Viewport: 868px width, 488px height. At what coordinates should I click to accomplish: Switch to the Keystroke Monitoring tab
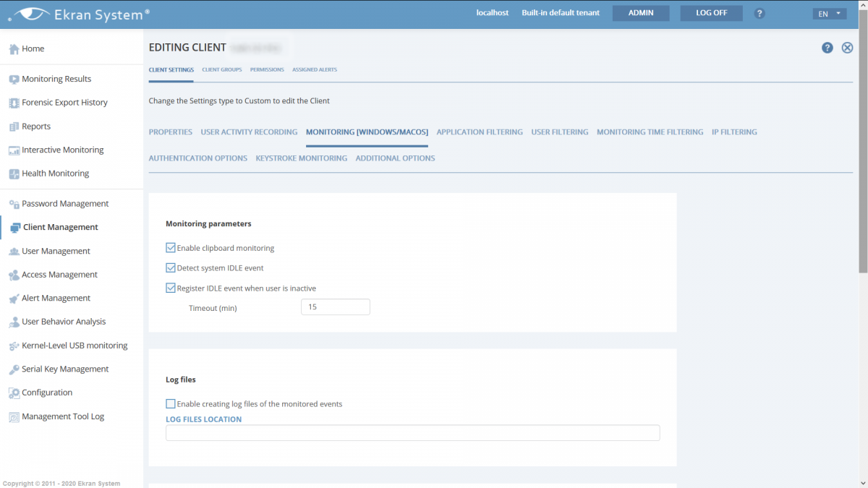(x=301, y=158)
